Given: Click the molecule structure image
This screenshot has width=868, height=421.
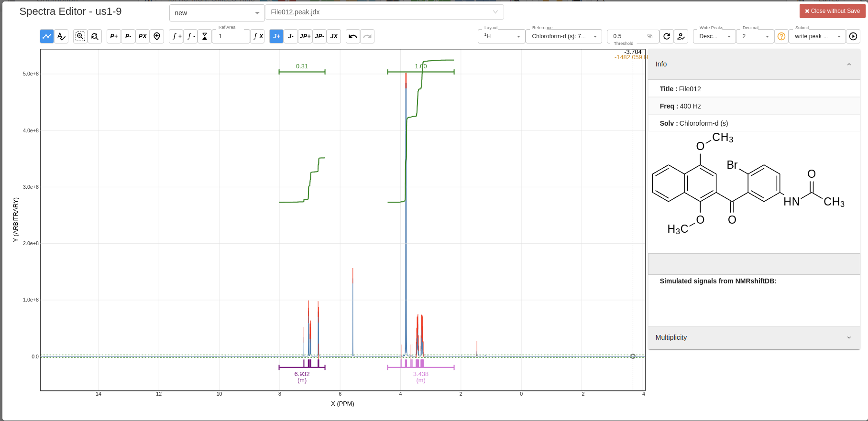Looking at the screenshot, I should click(x=748, y=184).
